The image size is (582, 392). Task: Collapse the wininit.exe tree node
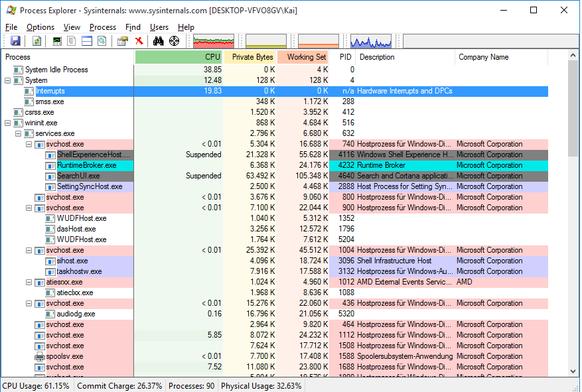(x=7, y=123)
